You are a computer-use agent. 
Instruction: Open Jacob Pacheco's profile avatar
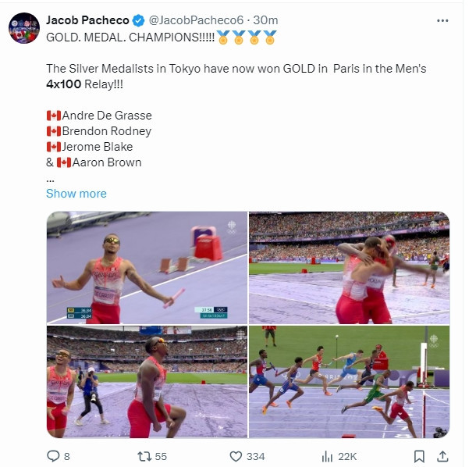click(24, 28)
